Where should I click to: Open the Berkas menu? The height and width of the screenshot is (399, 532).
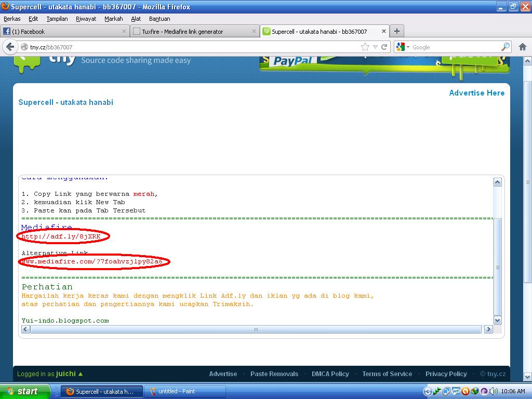(12, 19)
